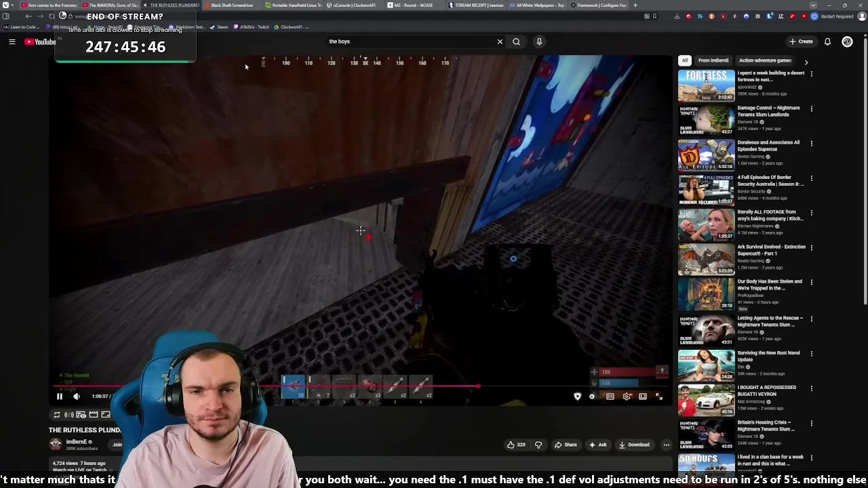Mute the video volume
This screenshot has height=488, width=868.
(x=77, y=396)
